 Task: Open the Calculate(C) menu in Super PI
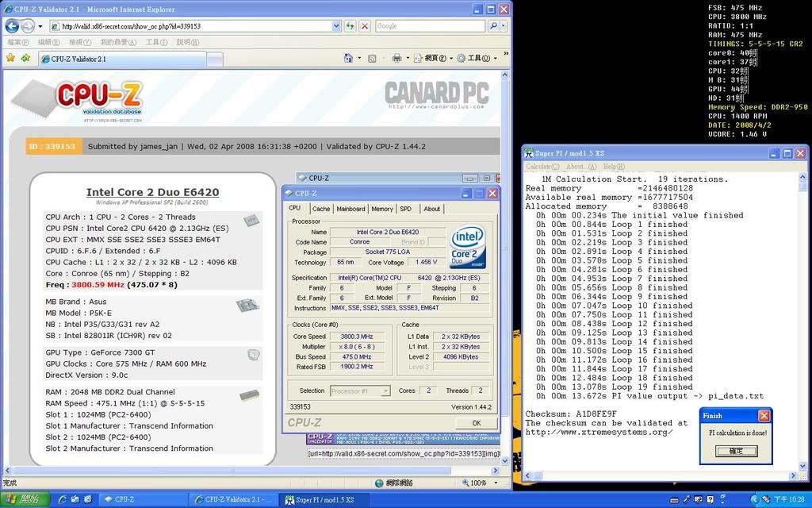click(542, 167)
